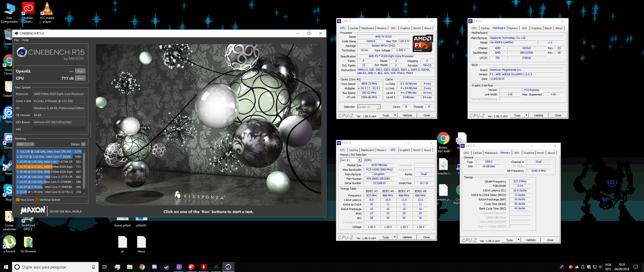Open the VLC media player desktop shortcut
This screenshot has width=644, height=272.
pyautogui.click(x=47, y=13)
